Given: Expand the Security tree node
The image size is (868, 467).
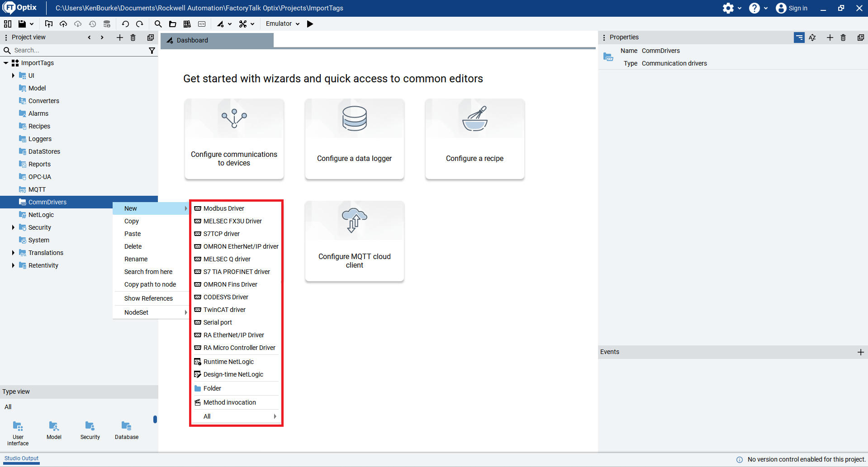Looking at the screenshot, I should pos(13,227).
